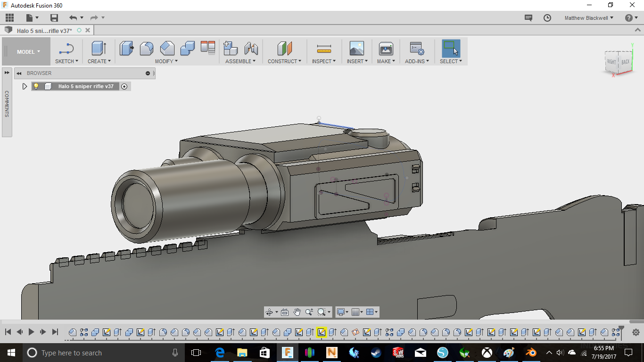Click the Redo arrow
The height and width of the screenshot is (362, 644).
coord(94,18)
